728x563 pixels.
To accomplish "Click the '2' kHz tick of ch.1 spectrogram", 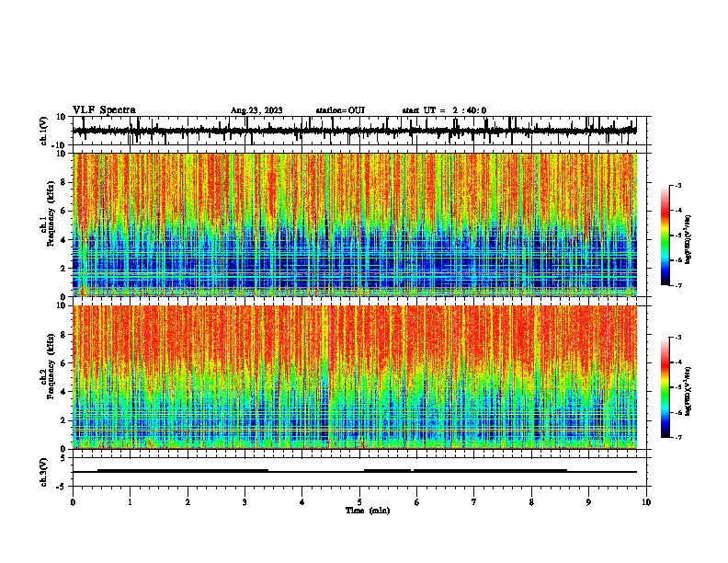I will [63, 269].
